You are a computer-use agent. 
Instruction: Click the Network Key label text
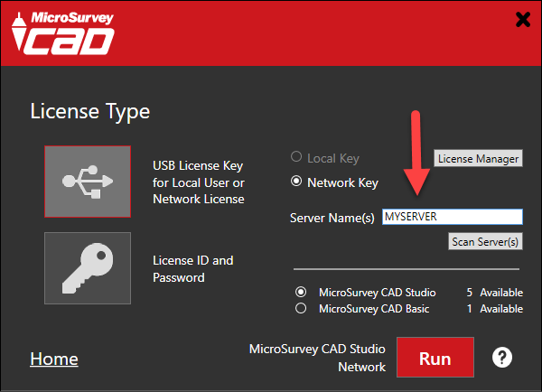343,182
